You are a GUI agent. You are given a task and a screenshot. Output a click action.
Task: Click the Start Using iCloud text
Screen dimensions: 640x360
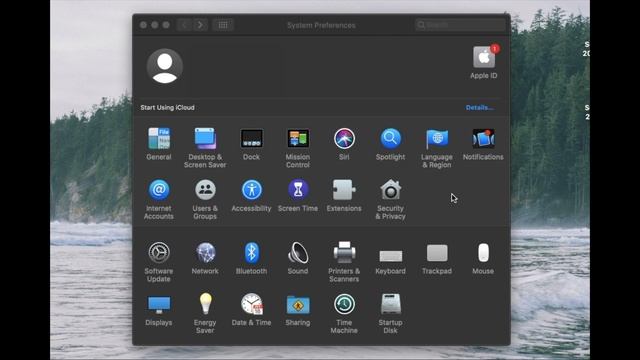pos(167,108)
